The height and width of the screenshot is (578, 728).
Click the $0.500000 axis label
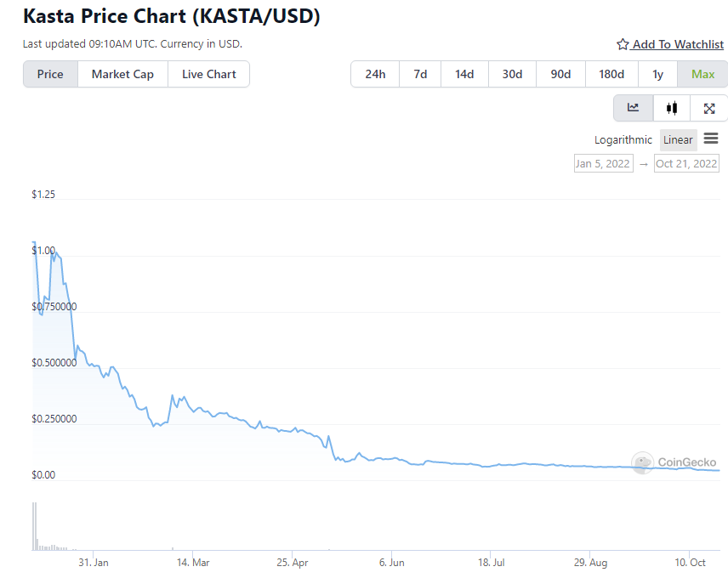coord(54,363)
